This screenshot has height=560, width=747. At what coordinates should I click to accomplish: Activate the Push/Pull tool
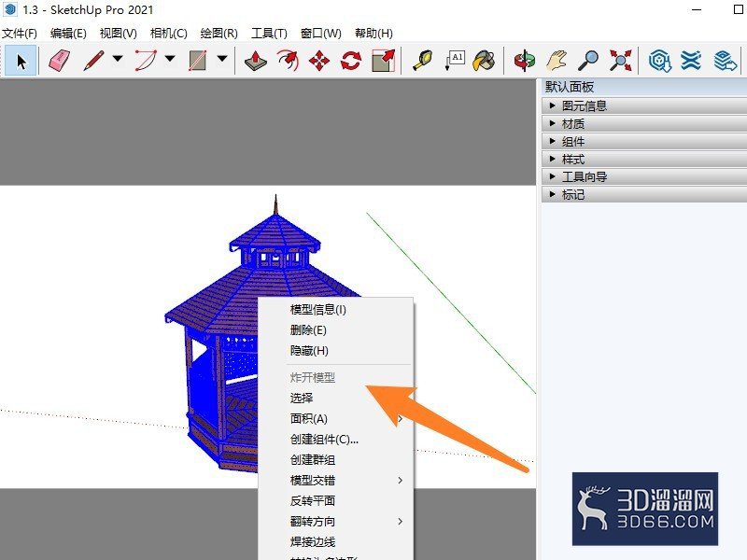(256, 61)
